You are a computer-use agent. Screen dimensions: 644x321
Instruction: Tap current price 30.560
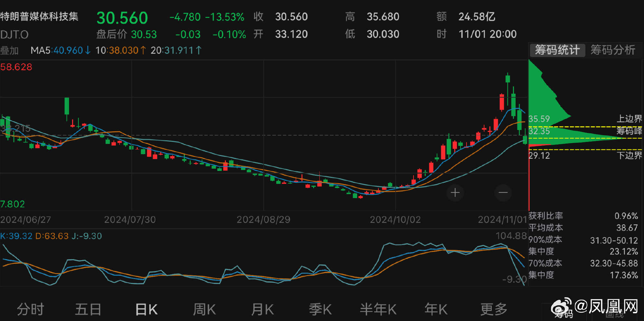(x=122, y=18)
